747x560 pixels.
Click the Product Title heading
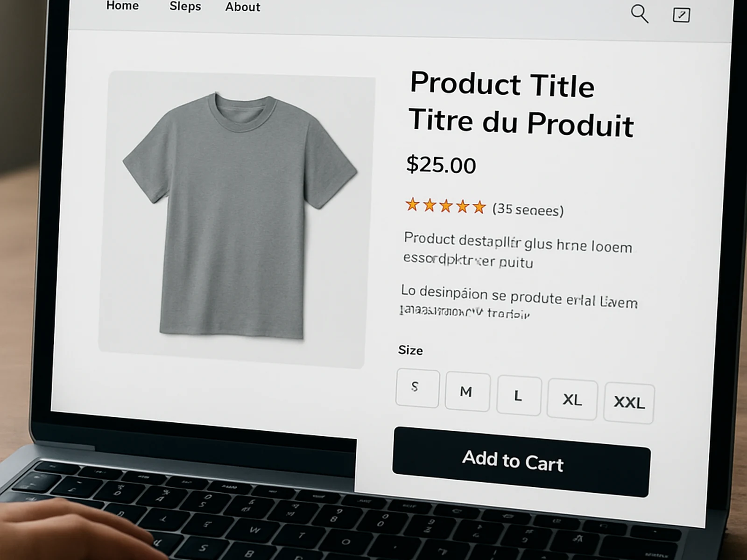pyautogui.click(x=502, y=84)
